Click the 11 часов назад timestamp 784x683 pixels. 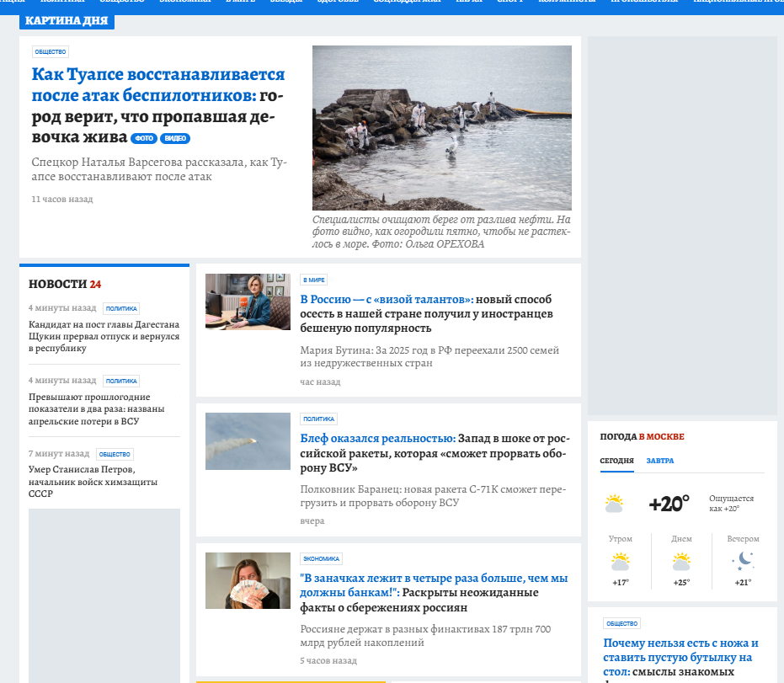pyautogui.click(x=62, y=200)
